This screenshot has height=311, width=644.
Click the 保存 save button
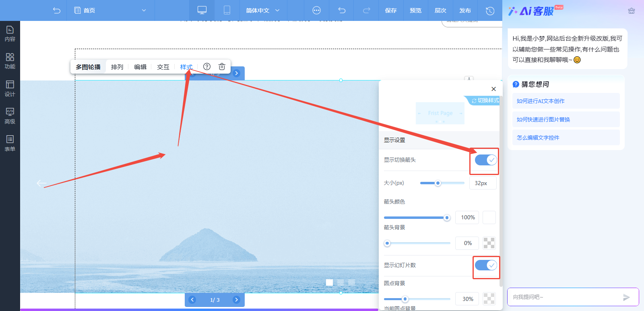[391, 10]
